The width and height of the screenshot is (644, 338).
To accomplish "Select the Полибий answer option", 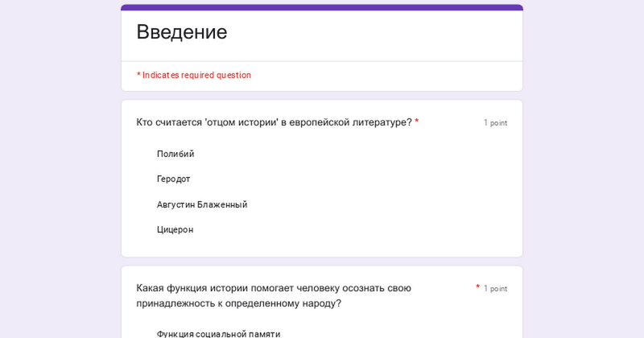I will click(175, 154).
